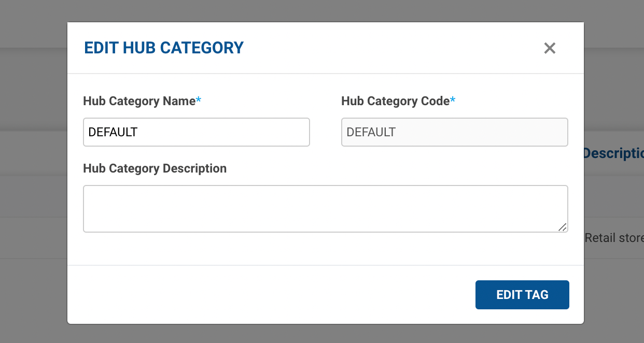Click the DEFAULT text in the name field
This screenshot has width=644, height=343.
pyautogui.click(x=113, y=132)
